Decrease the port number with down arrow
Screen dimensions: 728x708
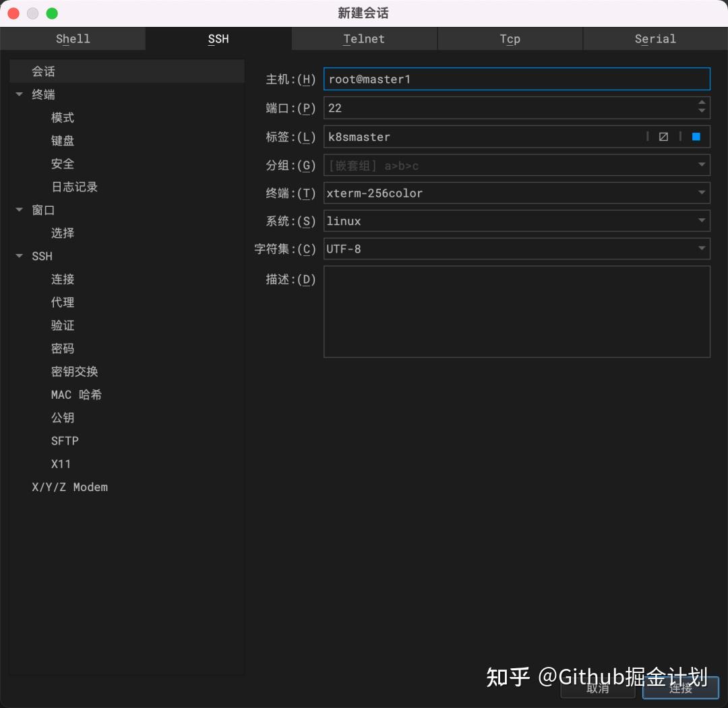(x=702, y=111)
